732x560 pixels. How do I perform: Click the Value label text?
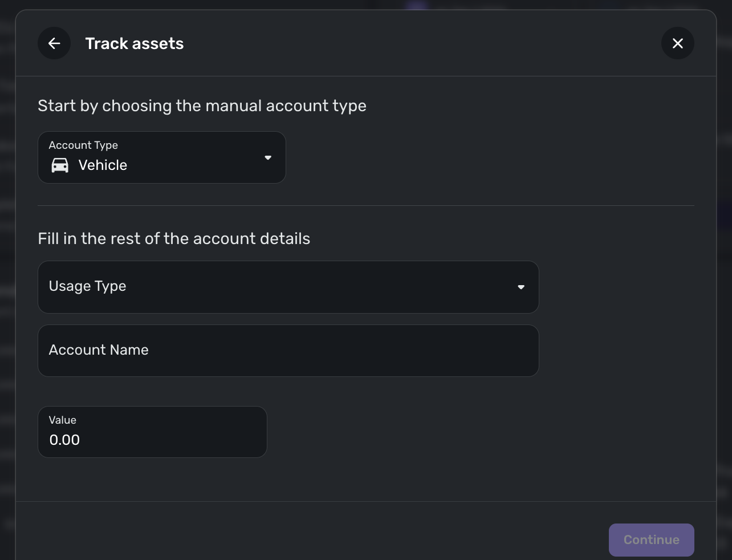(63, 420)
